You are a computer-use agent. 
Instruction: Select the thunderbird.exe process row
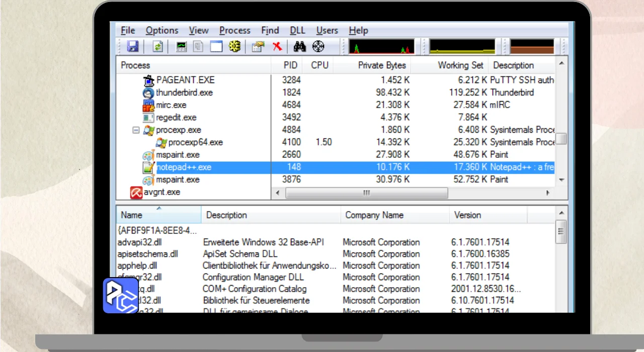pyautogui.click(x=336, y=93)
